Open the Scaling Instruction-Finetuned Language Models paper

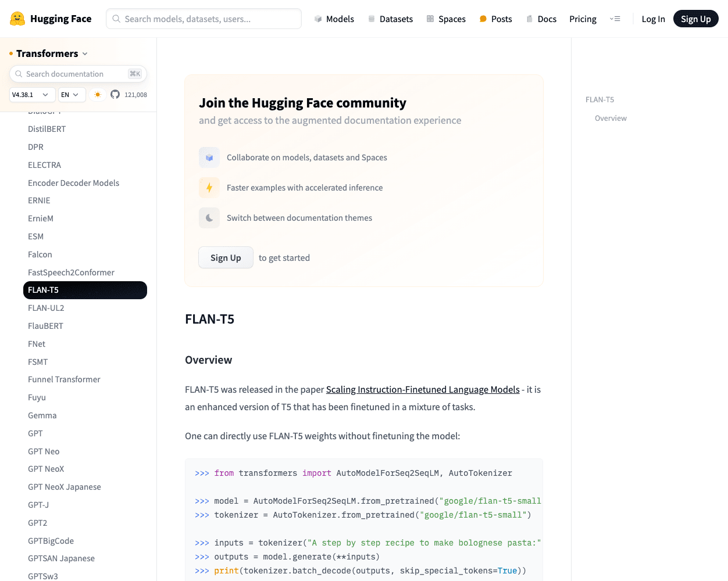click(423, 389)
